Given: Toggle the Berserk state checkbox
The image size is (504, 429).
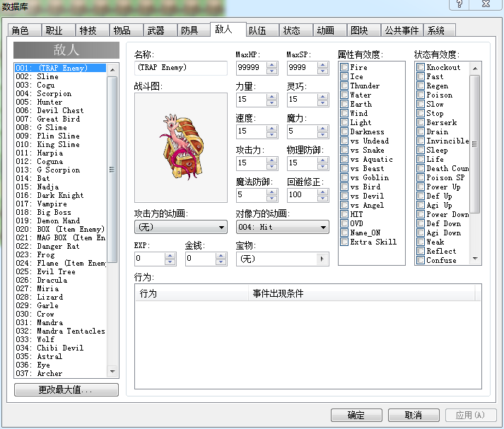Looking at the screenshot, I should (421, 122).
